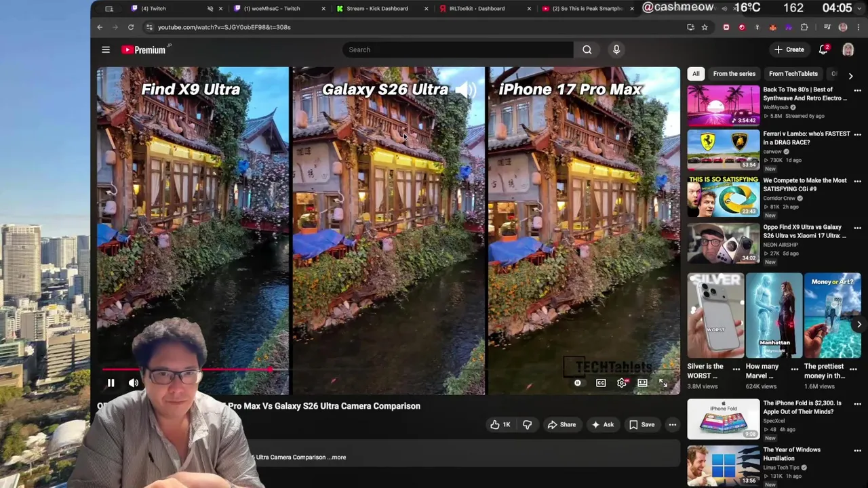868x488 pixels.
Task: Share this video
Action: [561, 425]
